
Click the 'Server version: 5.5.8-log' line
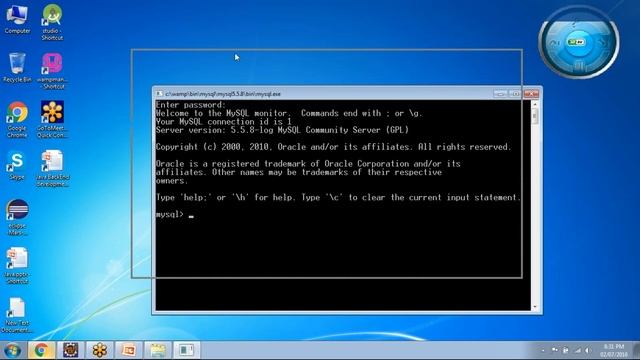tap(282, 130)
